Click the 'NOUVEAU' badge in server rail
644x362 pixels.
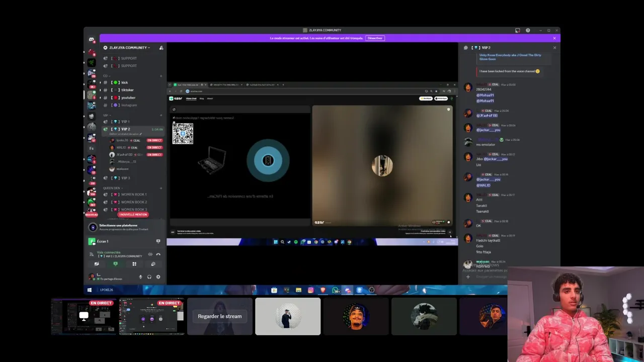91,215
